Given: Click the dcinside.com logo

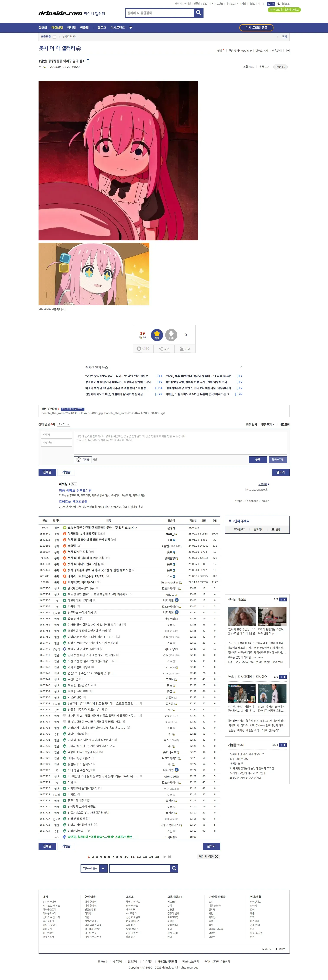Looking at the screenshot, I should tap(60, 13).
